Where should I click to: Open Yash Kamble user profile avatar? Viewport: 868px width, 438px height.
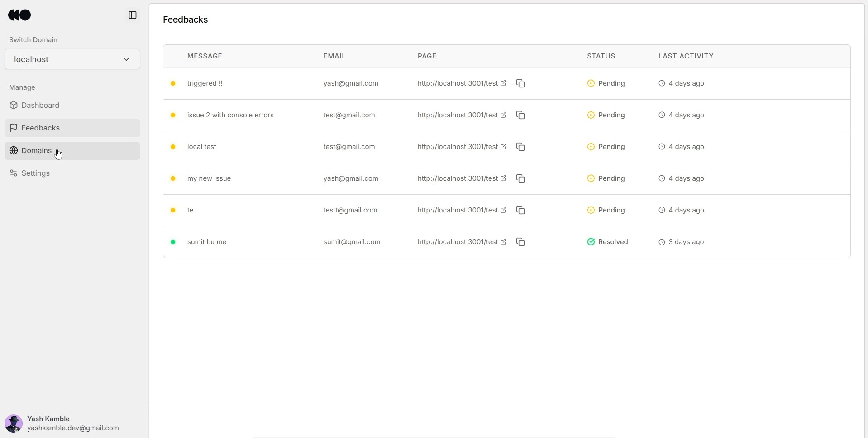(14, 424)
